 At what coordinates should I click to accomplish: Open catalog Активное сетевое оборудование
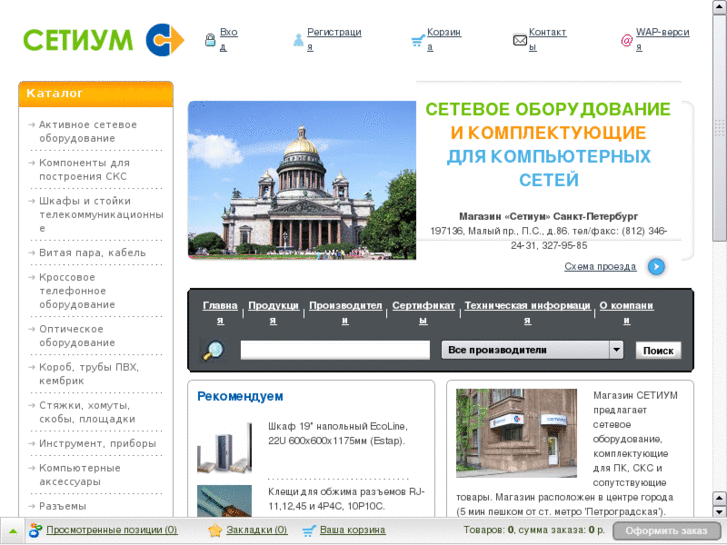click(x=88, y=131)
